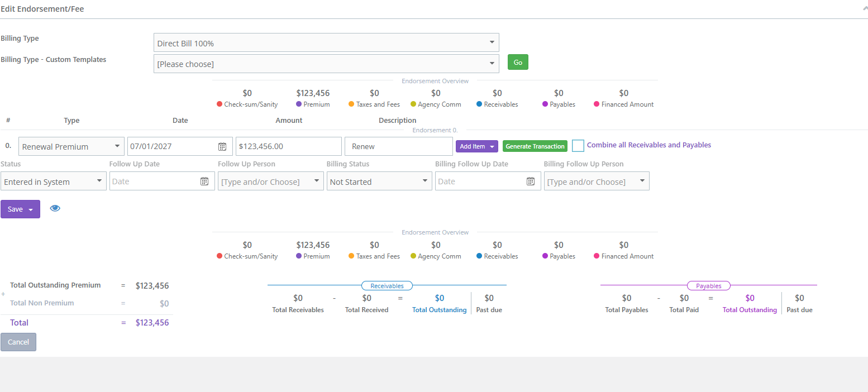The image size is (868, 392).
Task: Select the Receivables section label
Action: click(387, 285)
